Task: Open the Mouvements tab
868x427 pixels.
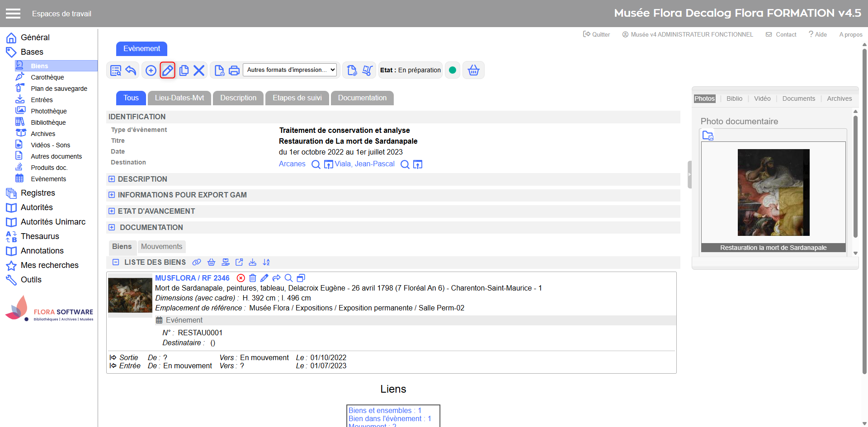Action: tap(161, 247)
